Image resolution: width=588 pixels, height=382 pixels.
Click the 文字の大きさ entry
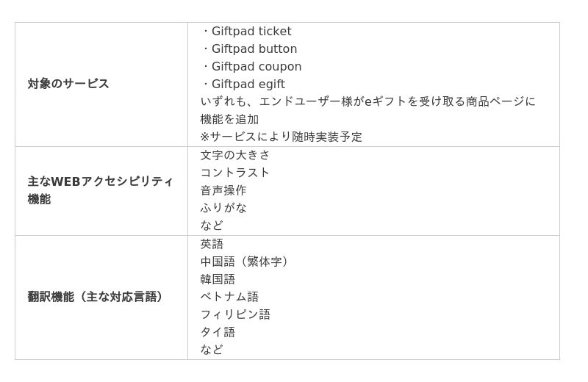point(234,155)
